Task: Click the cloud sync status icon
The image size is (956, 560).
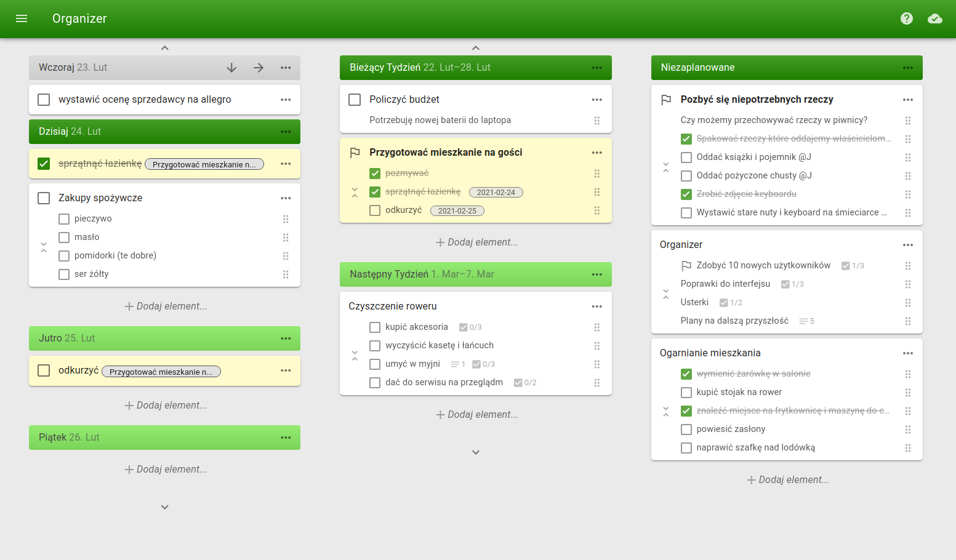Action: [x=934, y=18]
